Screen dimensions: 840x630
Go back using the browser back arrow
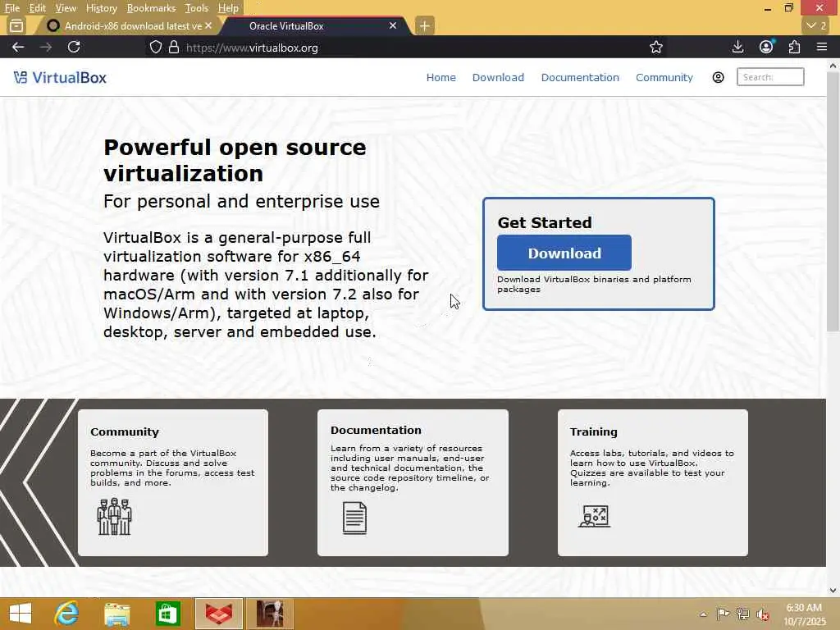(18, 47)
